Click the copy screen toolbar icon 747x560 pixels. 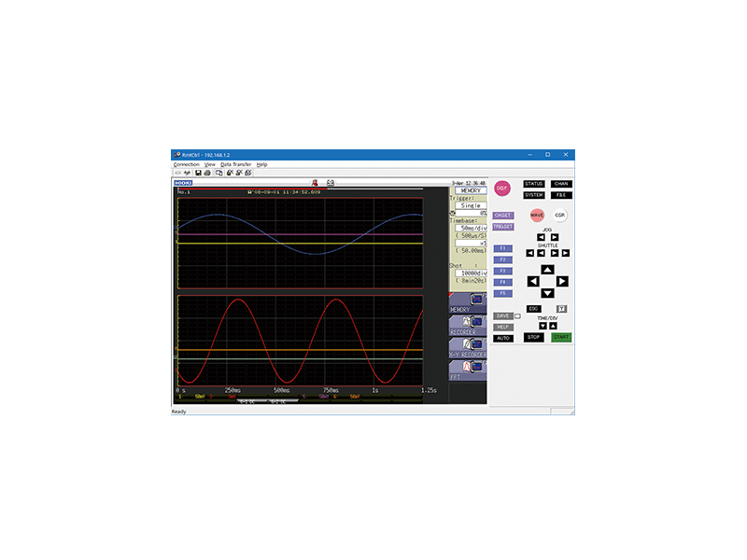(219, 173)
